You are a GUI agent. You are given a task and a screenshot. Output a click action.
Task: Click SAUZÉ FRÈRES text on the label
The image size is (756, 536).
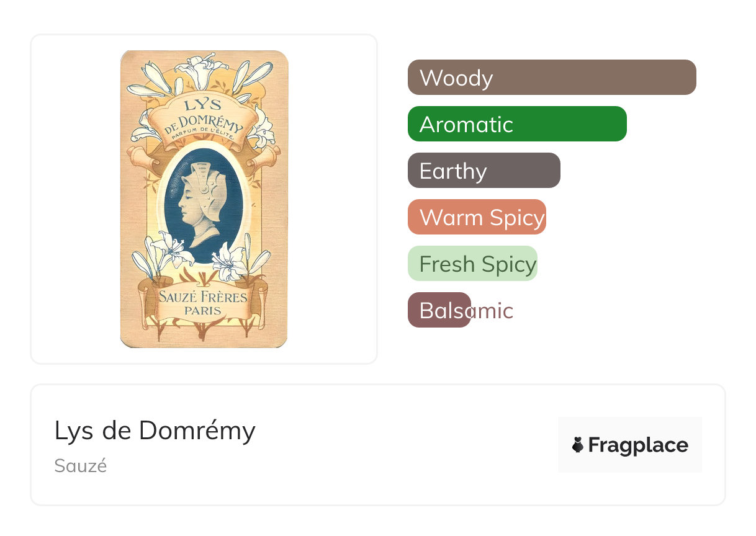[x=204, y=297]
